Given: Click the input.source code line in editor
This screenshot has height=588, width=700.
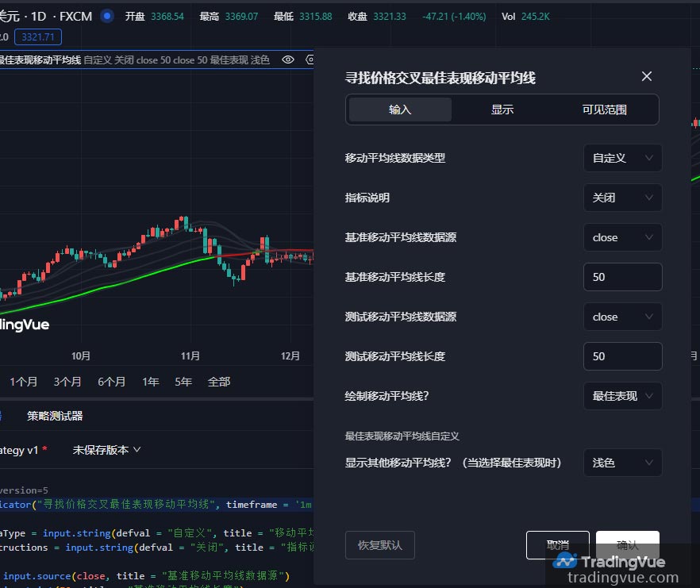Looking at the screenshot, I should coord(146,576).
